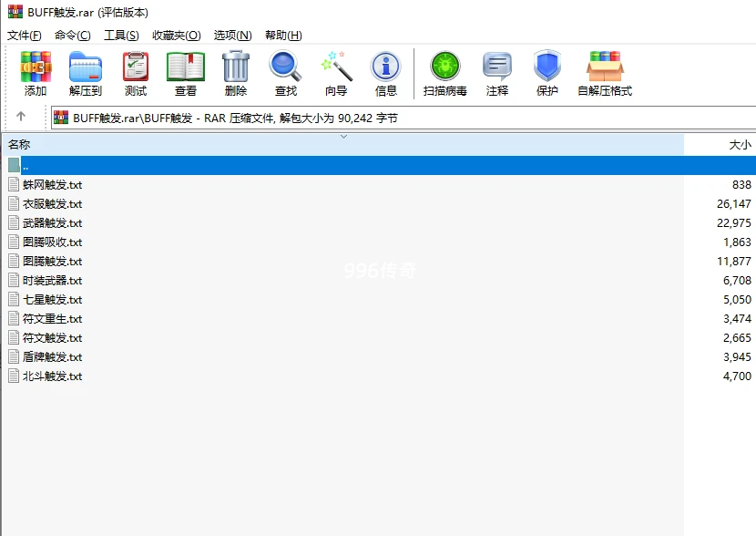Viewport: 756px width, 536px height.
Task: Select the file icon of 七星触发.txt
Action: coord(14,300)
